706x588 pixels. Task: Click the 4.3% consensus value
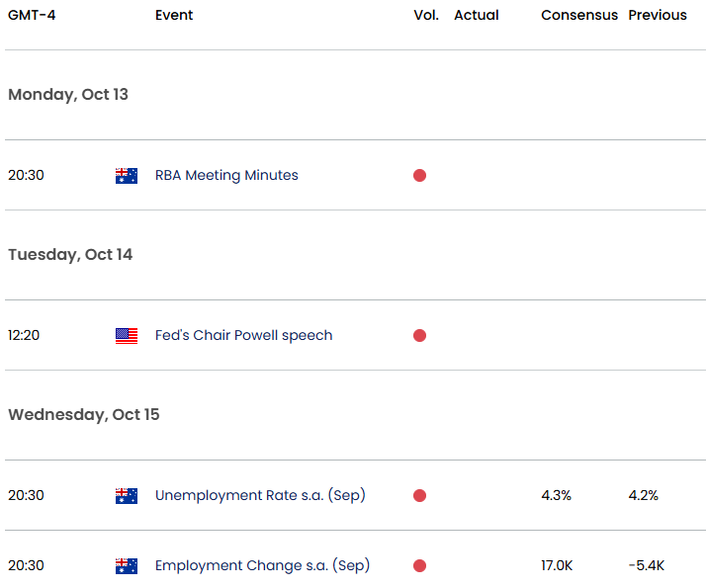click(x=556, y=495)
